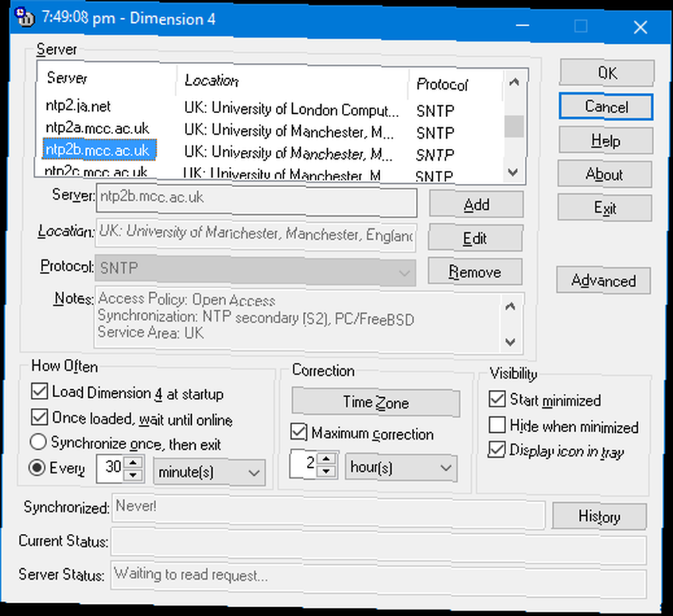Open the Time Zone settings
The image size is (673, 616).
pyautogui.click(x=376, y=403)
